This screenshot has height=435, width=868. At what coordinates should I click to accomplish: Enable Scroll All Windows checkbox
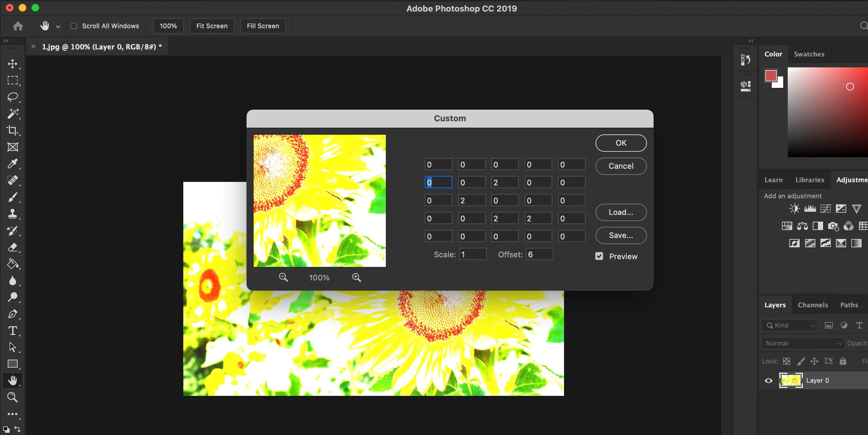point(73,26)
